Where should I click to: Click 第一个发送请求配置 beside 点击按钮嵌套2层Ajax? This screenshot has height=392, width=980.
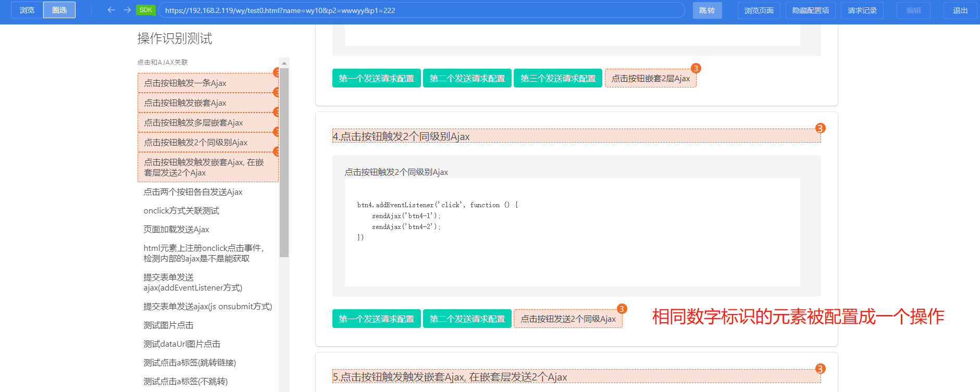point(376,78)
